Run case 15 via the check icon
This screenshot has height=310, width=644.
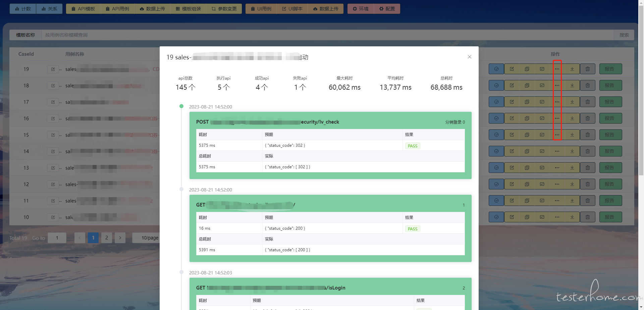pos(496,135)
